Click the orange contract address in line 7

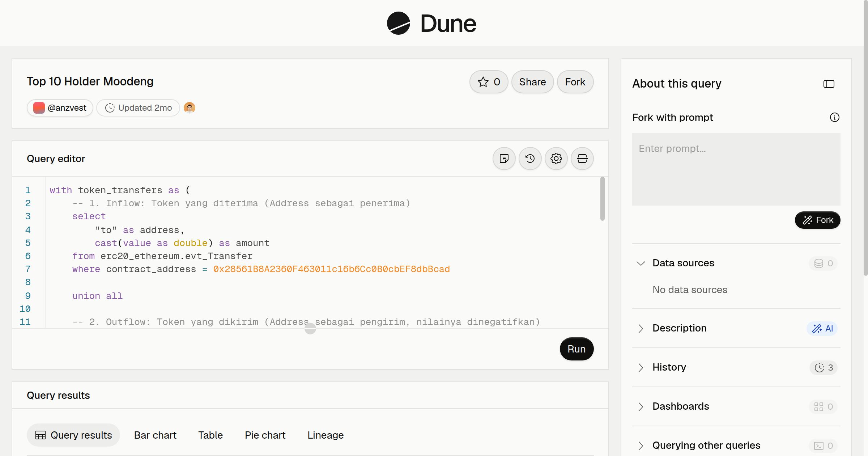(331, 269)
